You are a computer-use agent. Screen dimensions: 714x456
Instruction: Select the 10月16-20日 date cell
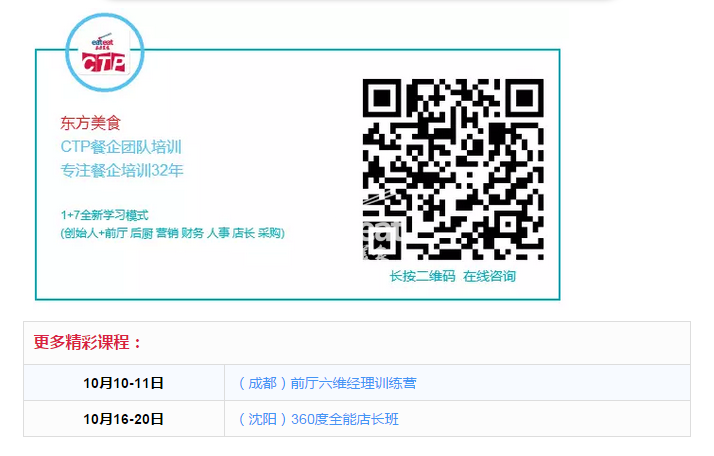[x=123, y=419]
